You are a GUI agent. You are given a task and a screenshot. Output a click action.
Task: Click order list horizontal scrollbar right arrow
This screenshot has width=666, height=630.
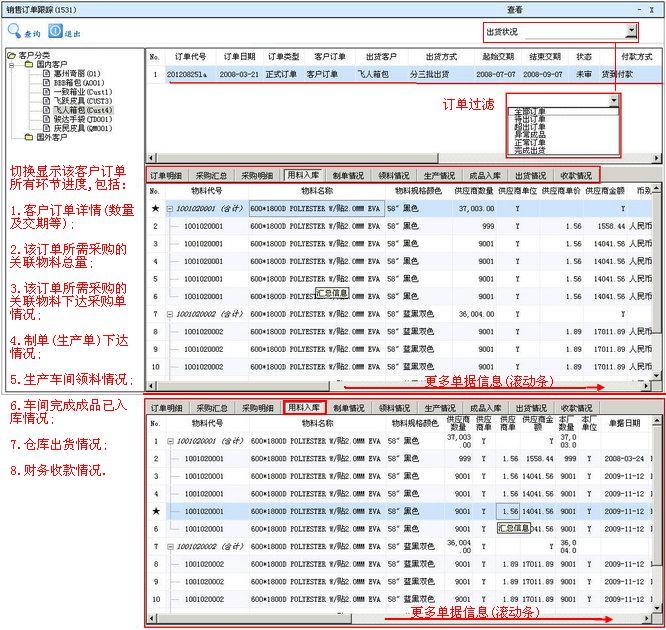click(657, 158)
